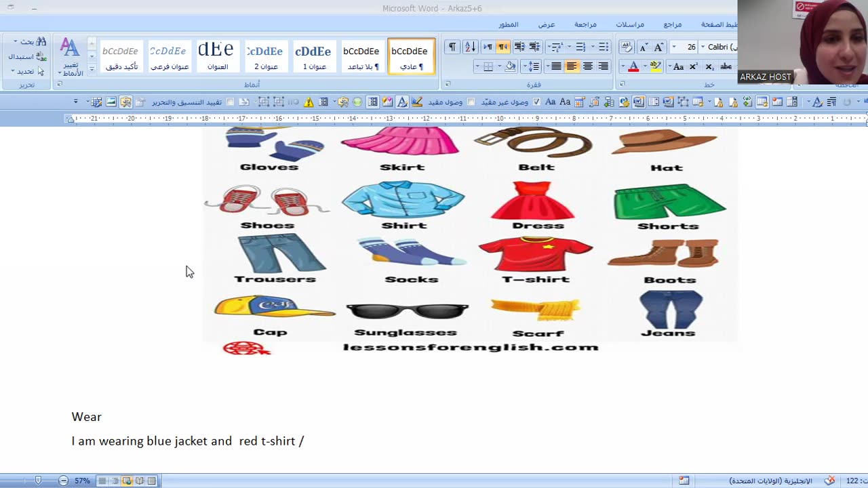Open the مراسلات ribbon tab

pyautogui.click(x=630, y=24)
